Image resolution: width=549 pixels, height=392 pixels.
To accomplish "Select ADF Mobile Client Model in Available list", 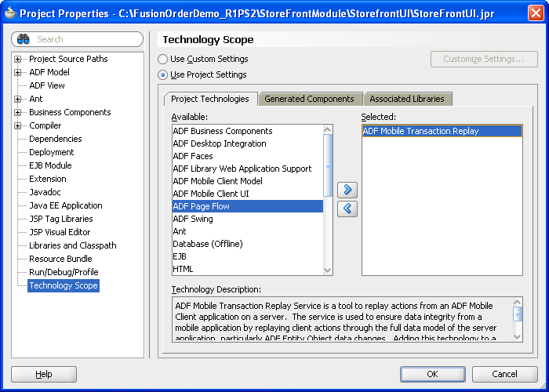I will [248, 181].
